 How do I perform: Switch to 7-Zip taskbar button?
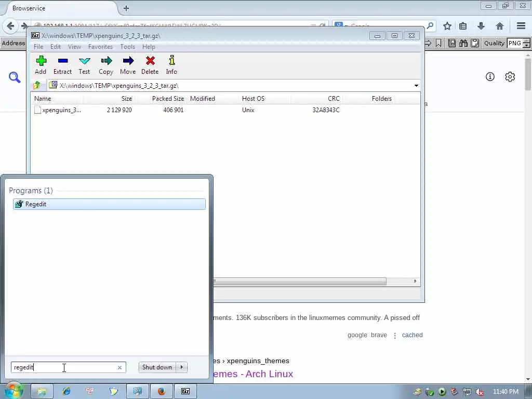[185, 392]
